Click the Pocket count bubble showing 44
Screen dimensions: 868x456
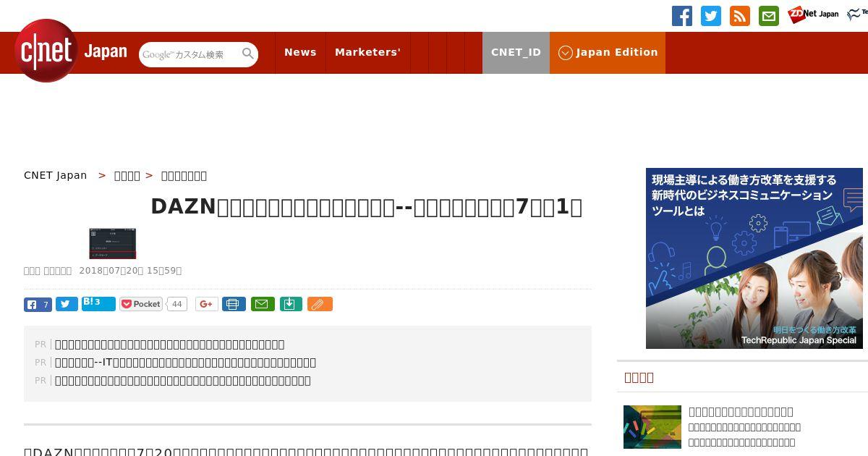pos(176,304)
